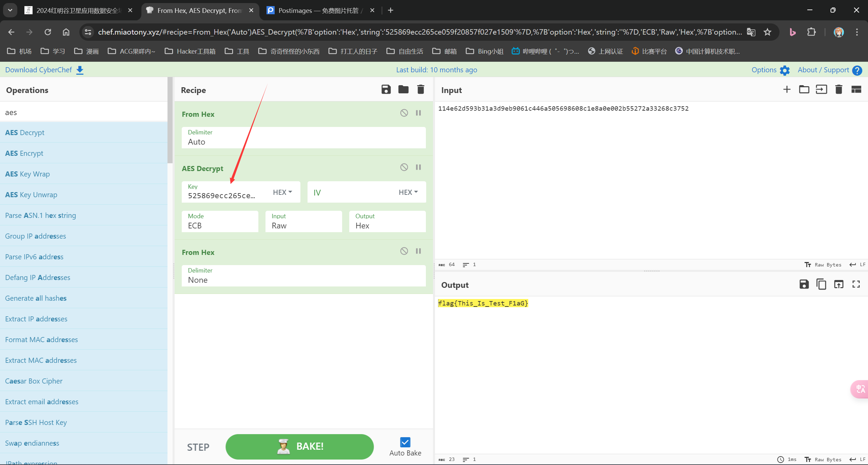Viewport: 868px width, 465px height.
Task: Click operations list scrollbar thumb
Action: click(x=170, y=120)
